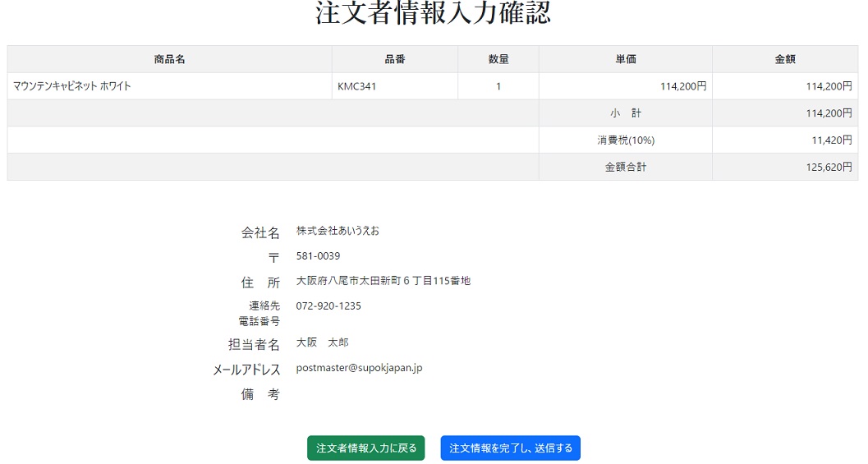Click the 数量 column header
Viewport: 868px width, 464px height.
[498, 59]
